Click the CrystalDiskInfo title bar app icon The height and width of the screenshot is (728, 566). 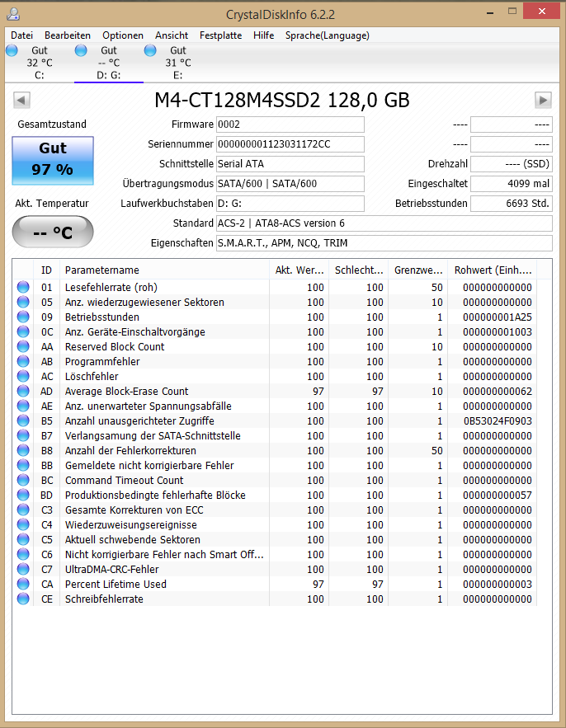tap(13, 14)
